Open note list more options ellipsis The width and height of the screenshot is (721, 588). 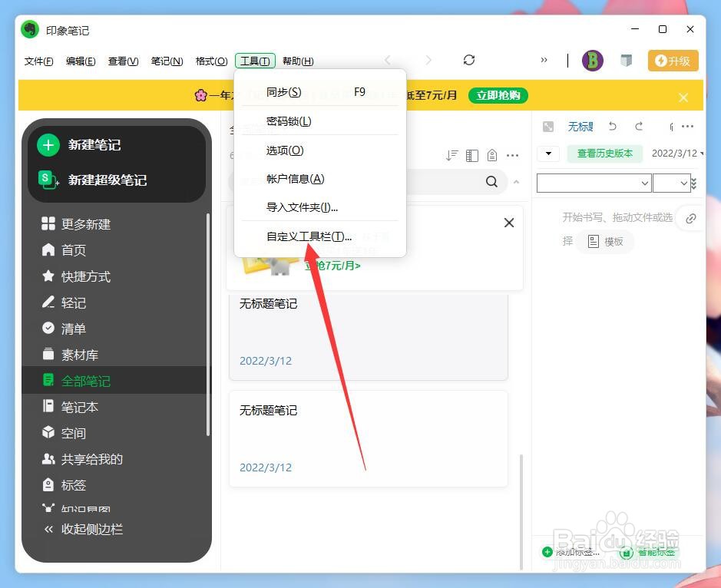coord(512,155)
